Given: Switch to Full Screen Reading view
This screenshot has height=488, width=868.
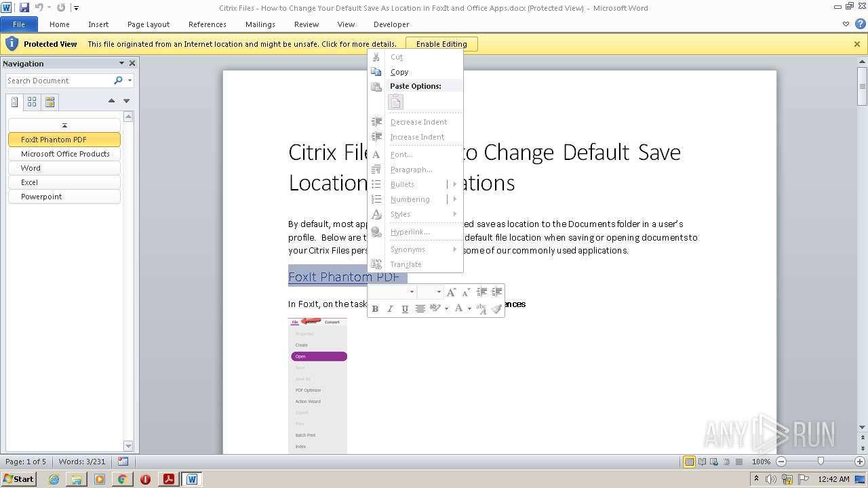Looking at the screenshot, I should pos(702,462).
